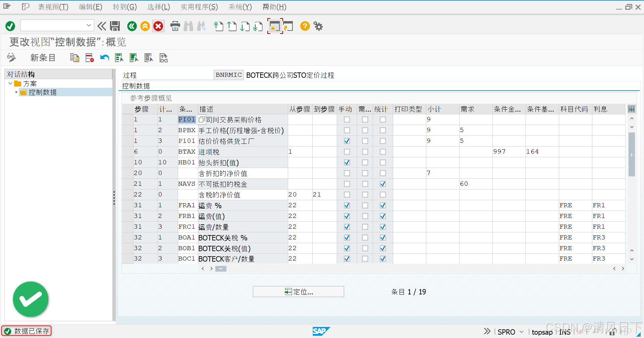Click the generate shortcut icon
644x338 pixels.
point(288,26)
